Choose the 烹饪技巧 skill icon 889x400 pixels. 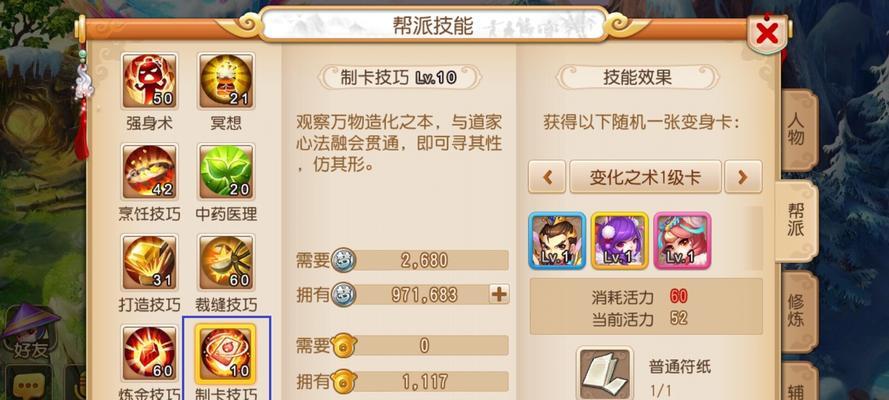pos(149,172)
